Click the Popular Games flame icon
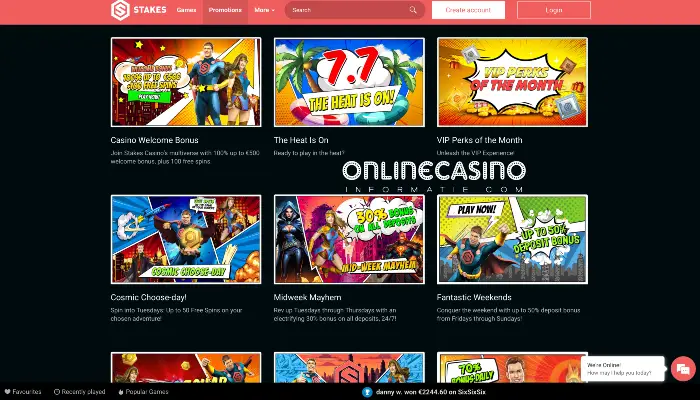The image size is (700, 401). click(x=121, y=392)
